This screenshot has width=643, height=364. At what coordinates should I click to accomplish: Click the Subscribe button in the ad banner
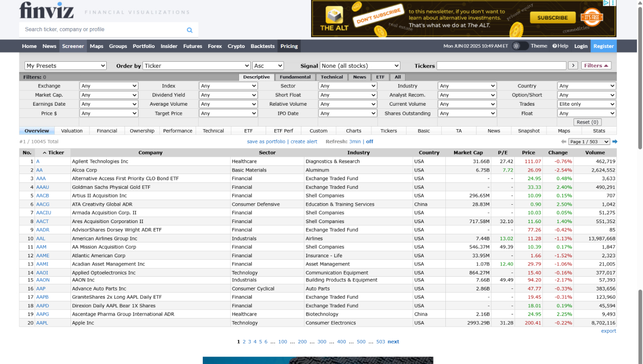tap(553, 18)
